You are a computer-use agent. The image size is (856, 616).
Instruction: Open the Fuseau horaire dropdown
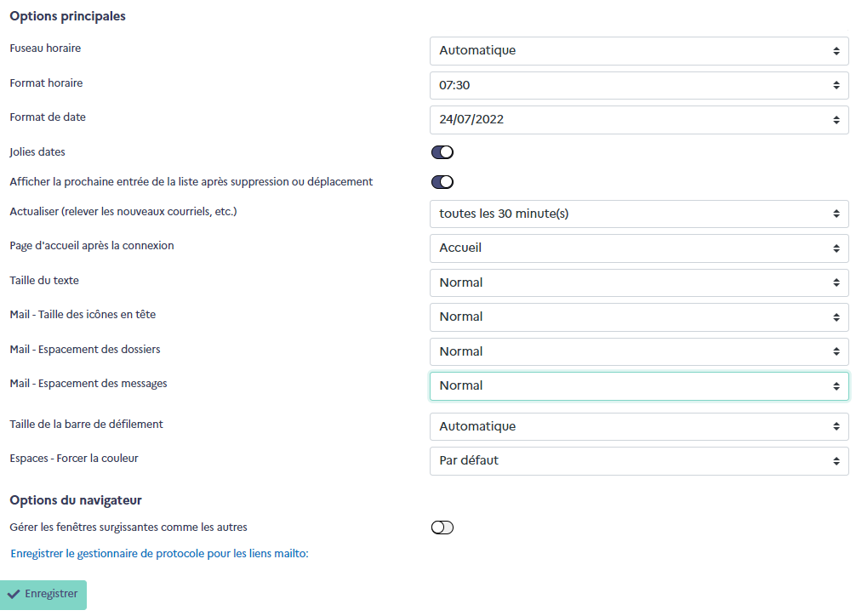tap(639, 51)
